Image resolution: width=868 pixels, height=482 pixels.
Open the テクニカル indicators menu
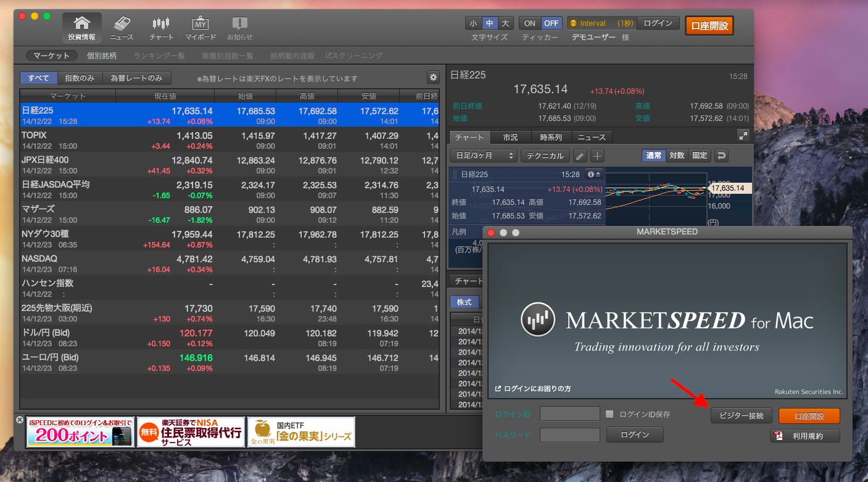(x=545, y=156)
